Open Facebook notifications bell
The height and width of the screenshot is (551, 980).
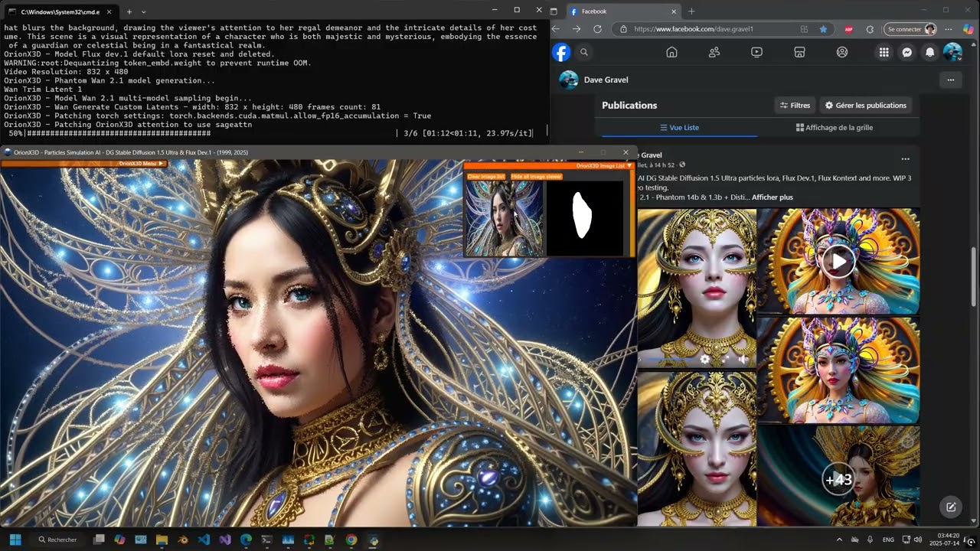coord(929,52)
